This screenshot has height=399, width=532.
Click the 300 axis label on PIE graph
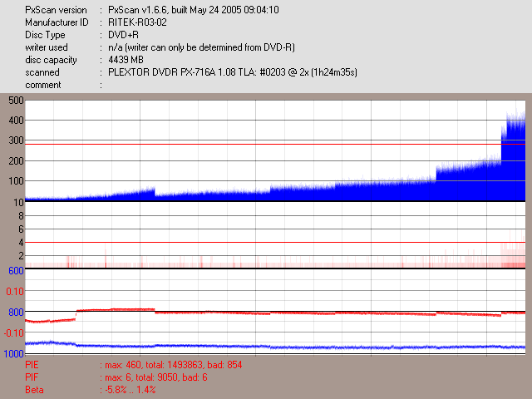point(17,140)
